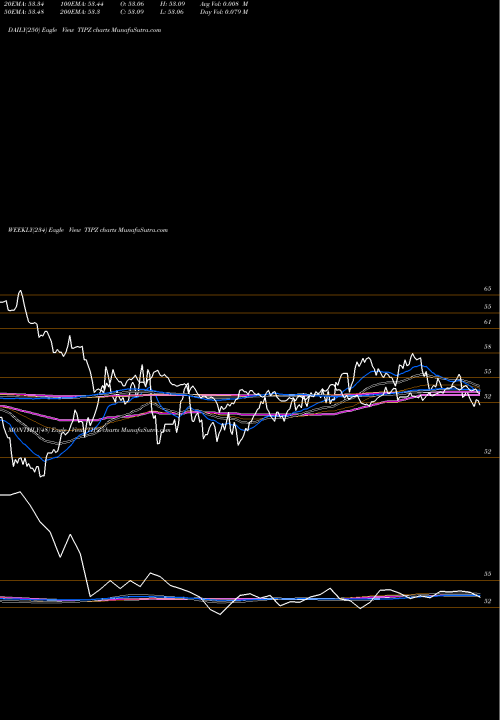Click the 100EMA value in the header
The width and height of the screenshot is (500, 720).
pyautogui.click(x=82, y=4)
